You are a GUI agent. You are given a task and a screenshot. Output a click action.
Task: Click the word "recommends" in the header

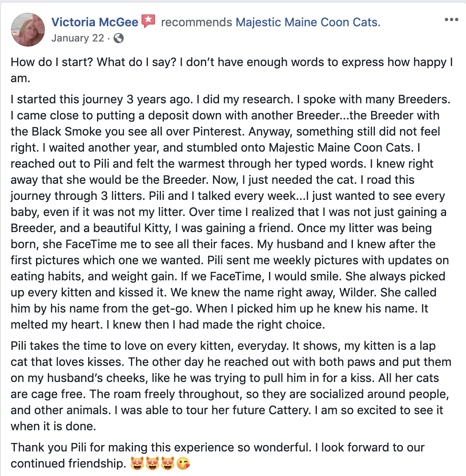point(197,22)
